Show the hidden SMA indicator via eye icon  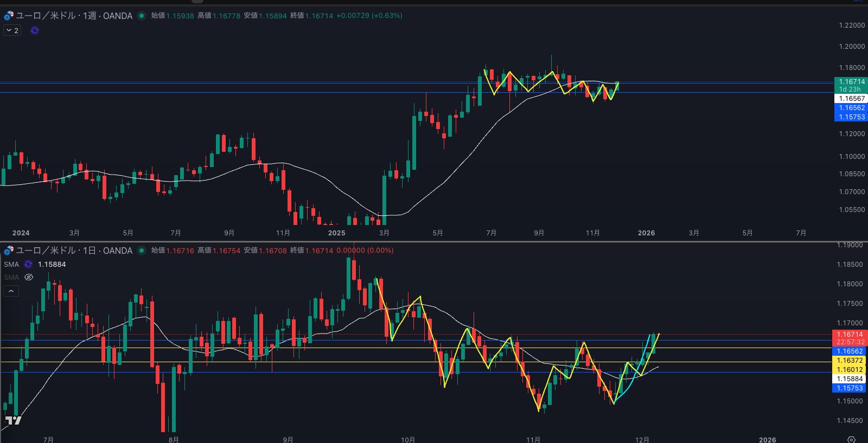pyautogui.click(x=29, y=278)
